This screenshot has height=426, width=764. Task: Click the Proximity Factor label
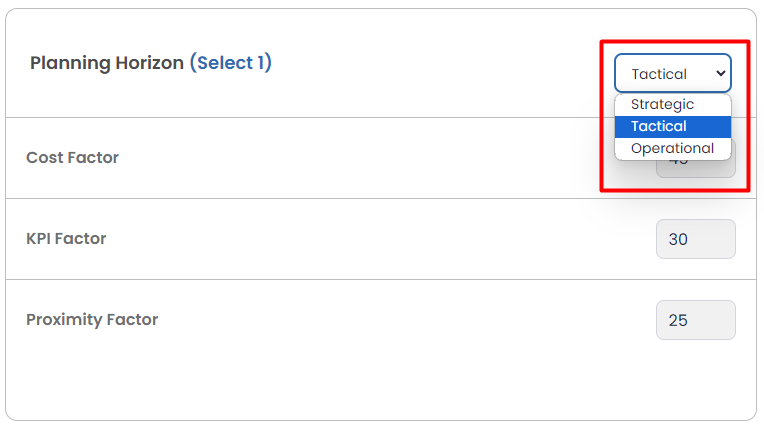click(x=92, y=320)
